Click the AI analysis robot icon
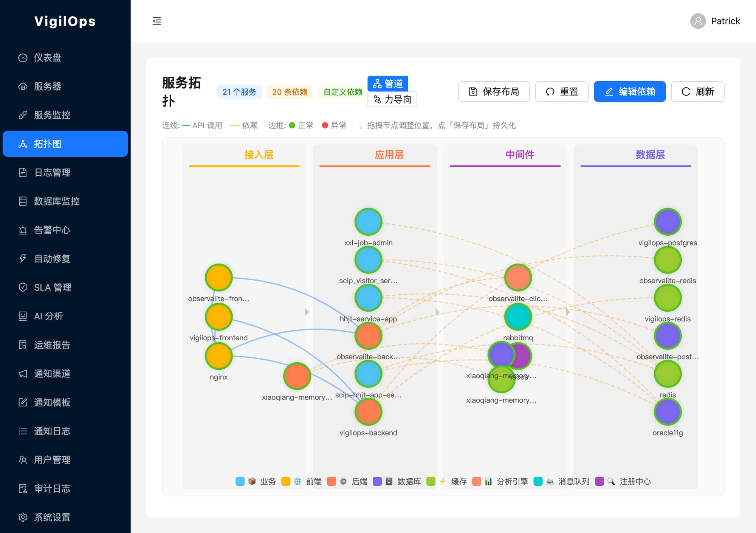This screenshot has width=756, height=533. (23, 316)
